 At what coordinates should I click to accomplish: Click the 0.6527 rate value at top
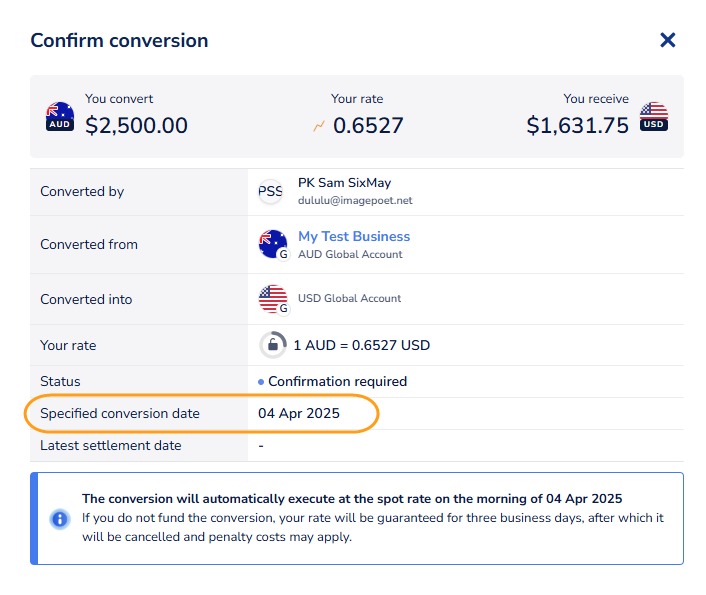coord(368,125)
